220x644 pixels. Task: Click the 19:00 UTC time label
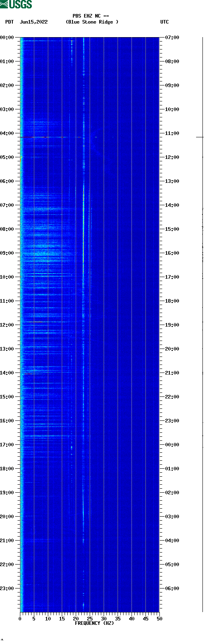click(172, 325)
